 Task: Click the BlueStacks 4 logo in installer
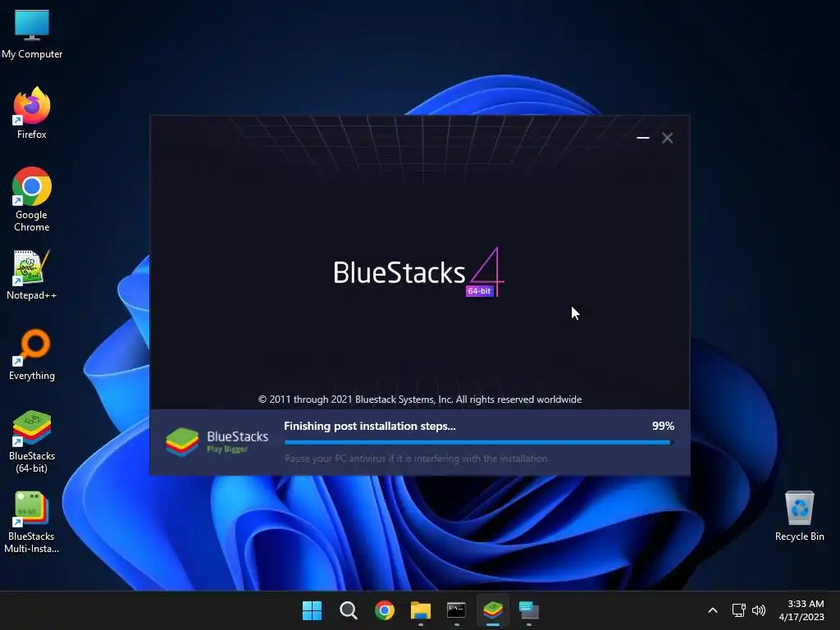419,272
